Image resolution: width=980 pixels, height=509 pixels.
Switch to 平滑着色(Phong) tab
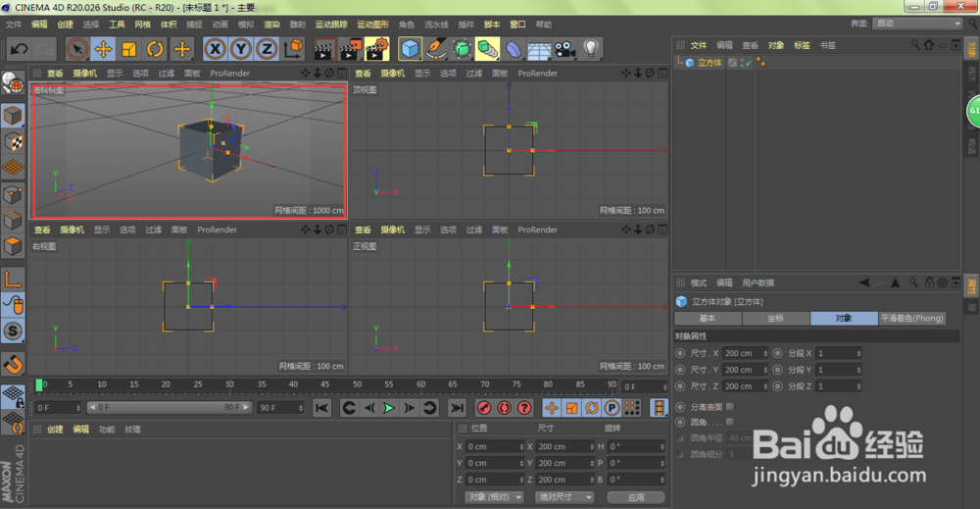[911, 319]
